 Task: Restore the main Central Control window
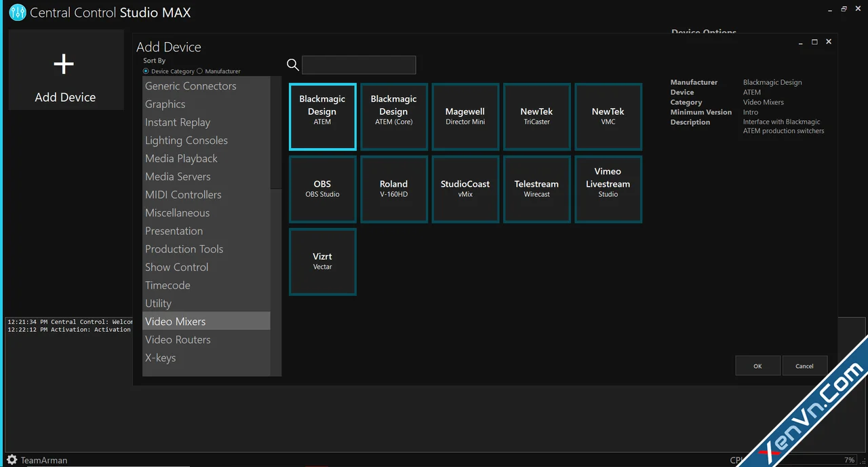(x=844, y=9)
